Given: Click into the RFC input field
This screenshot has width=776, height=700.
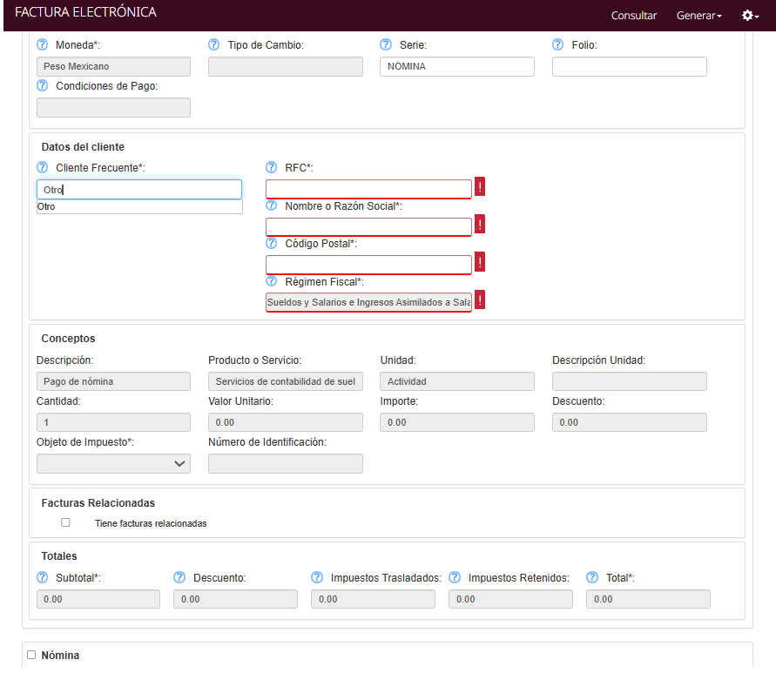Looking at the screenshot, I should [368, 189].
